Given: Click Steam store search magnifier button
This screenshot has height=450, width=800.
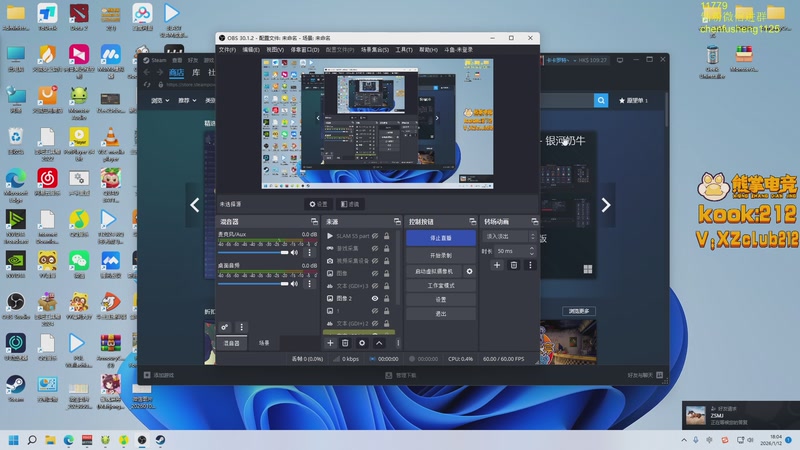Looking at the screenshot, I should tap(601, 101).
